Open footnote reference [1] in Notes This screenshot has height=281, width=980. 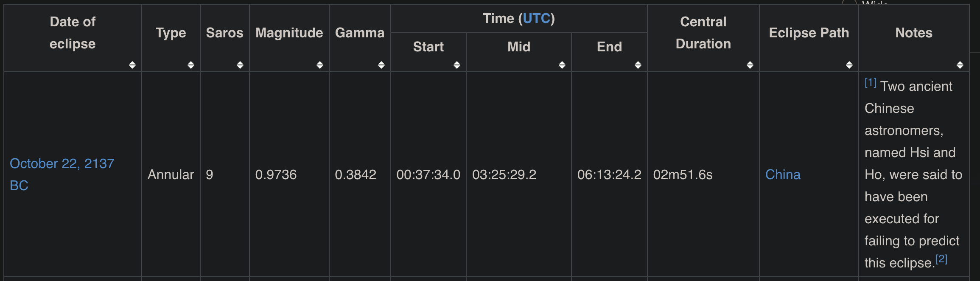click(x=871, y=82)
